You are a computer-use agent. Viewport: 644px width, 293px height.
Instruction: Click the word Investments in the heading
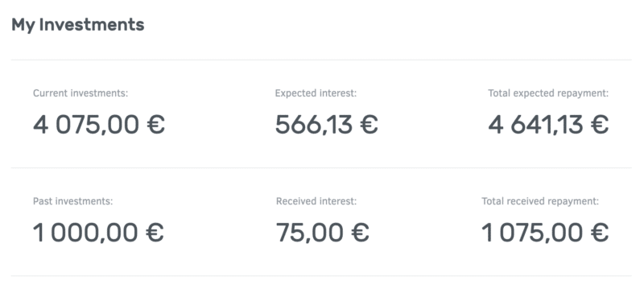point(92,25)
